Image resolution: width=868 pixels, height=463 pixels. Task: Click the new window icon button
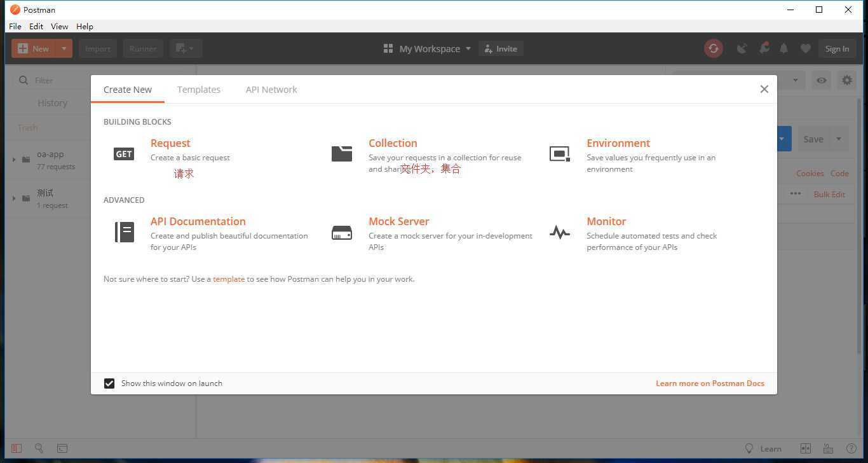click(186, 48)
